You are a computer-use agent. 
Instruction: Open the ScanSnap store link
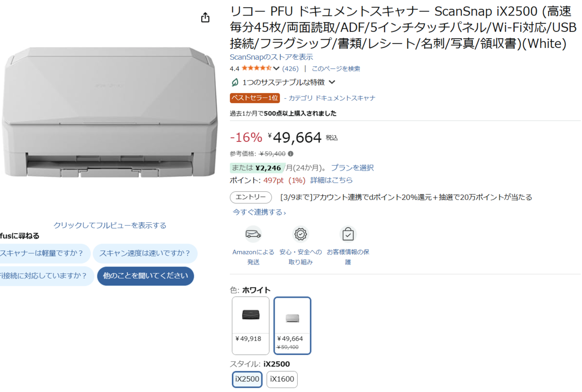tap(271, 57)
